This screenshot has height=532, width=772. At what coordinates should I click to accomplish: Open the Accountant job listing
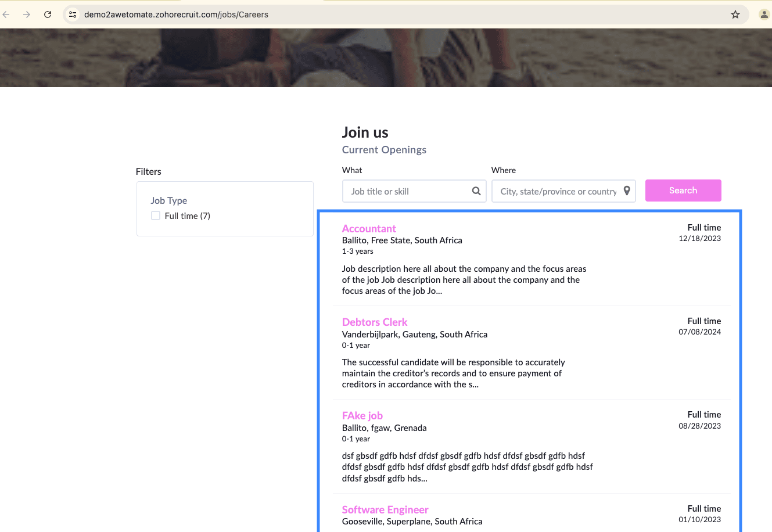tap(369, 229)
